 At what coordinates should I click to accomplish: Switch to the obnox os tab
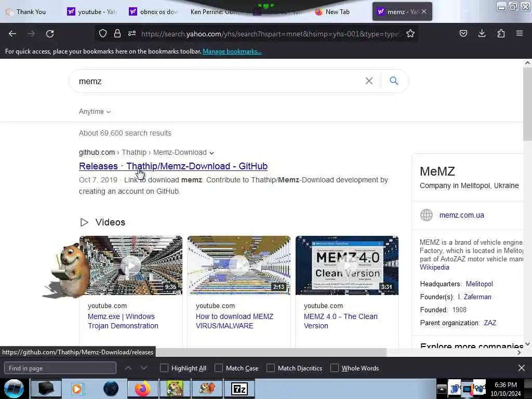[x=153, y=11]
